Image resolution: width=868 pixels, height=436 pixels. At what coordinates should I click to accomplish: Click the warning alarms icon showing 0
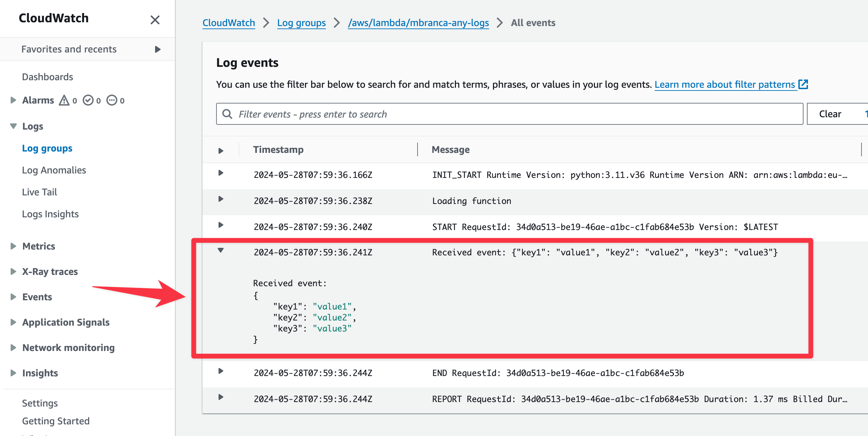pyautogui.click(x=64, y=100)
